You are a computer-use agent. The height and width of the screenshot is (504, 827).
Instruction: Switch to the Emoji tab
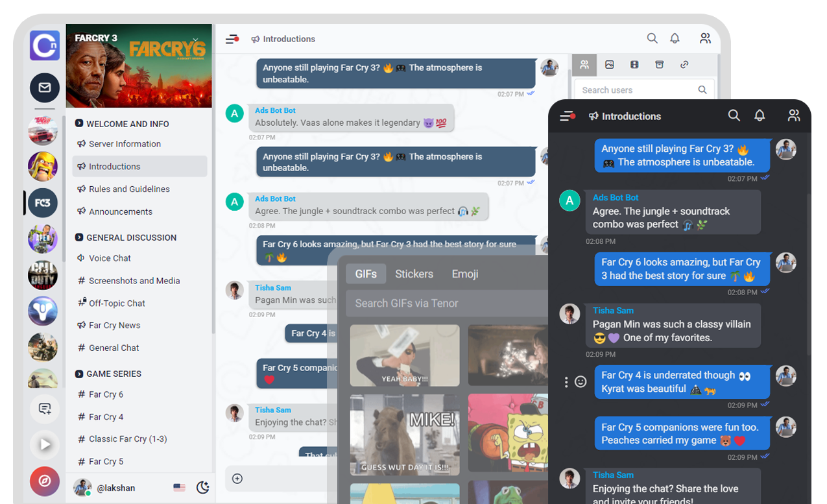point(465,274)
